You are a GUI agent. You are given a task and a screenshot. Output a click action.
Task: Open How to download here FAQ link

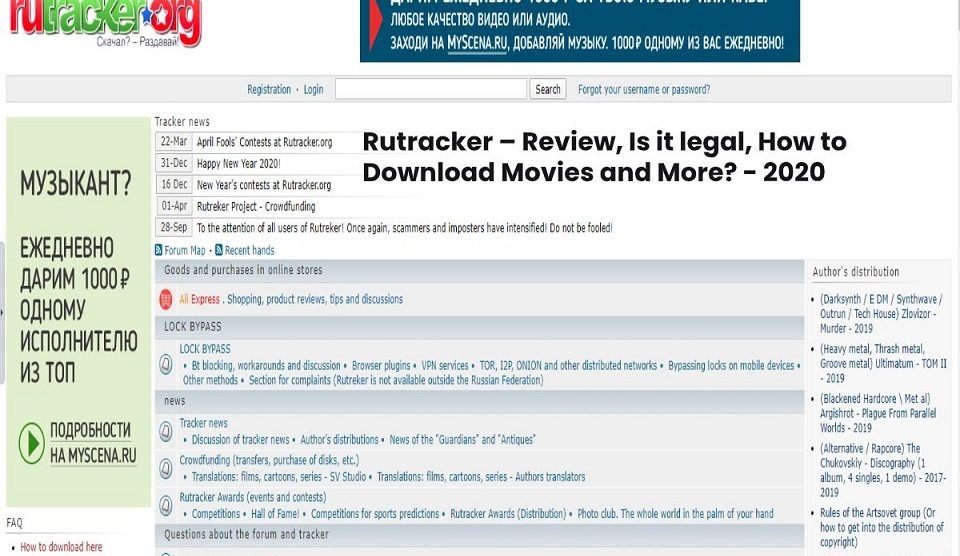point(61,547)
